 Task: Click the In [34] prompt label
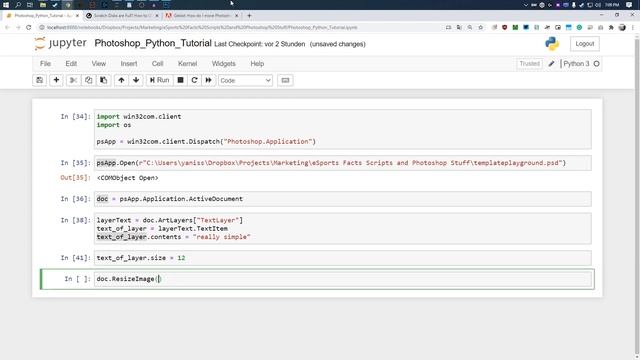[x=76, y=117]
